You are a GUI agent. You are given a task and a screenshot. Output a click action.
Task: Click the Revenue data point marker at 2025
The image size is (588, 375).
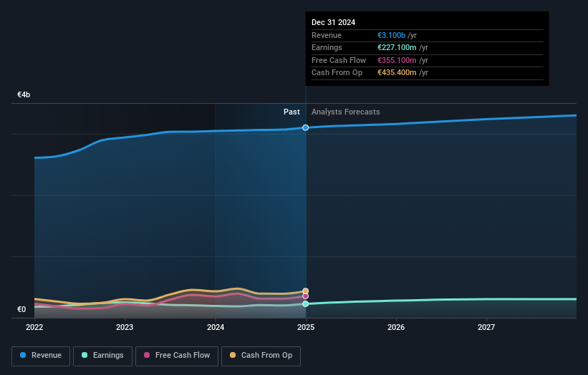[x=306, y=128]
